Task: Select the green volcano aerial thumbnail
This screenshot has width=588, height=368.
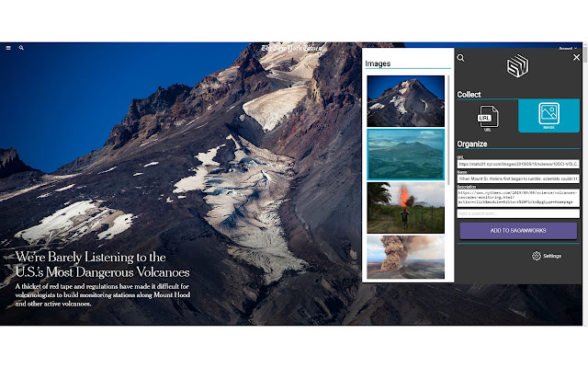Action: click(406, 155)
